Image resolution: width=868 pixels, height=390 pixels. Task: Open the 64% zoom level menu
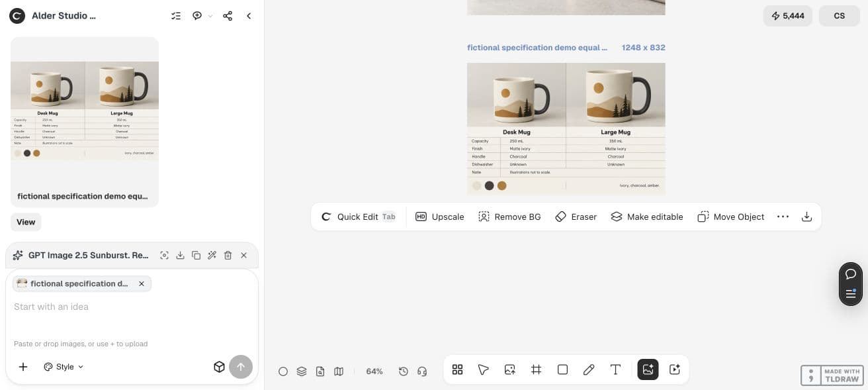tap(374, 371)
